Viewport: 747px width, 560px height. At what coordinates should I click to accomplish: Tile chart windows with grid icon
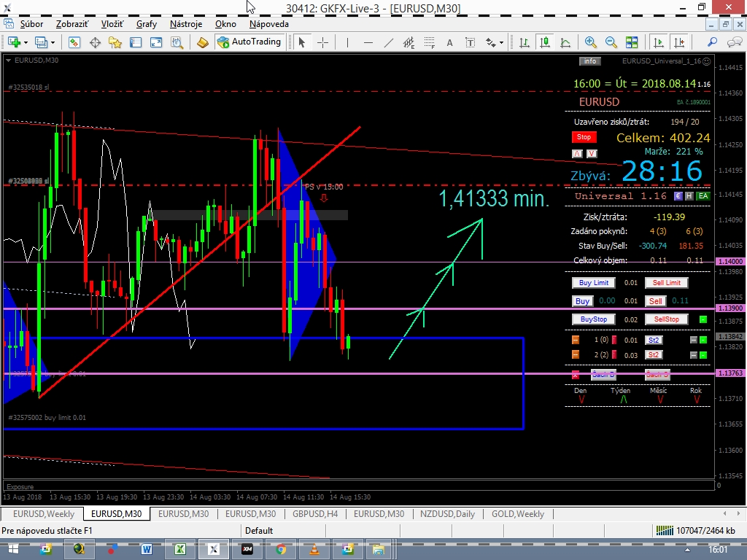(x=632, y=42)
